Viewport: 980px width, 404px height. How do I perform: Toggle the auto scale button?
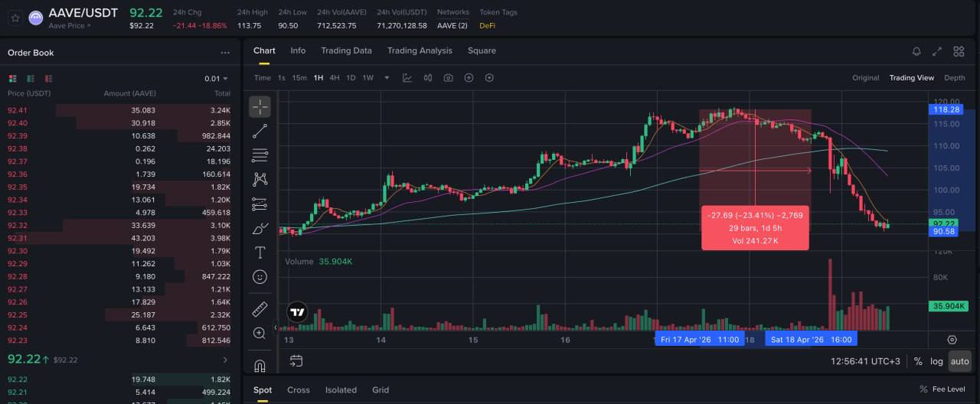(x=959, y=361)
